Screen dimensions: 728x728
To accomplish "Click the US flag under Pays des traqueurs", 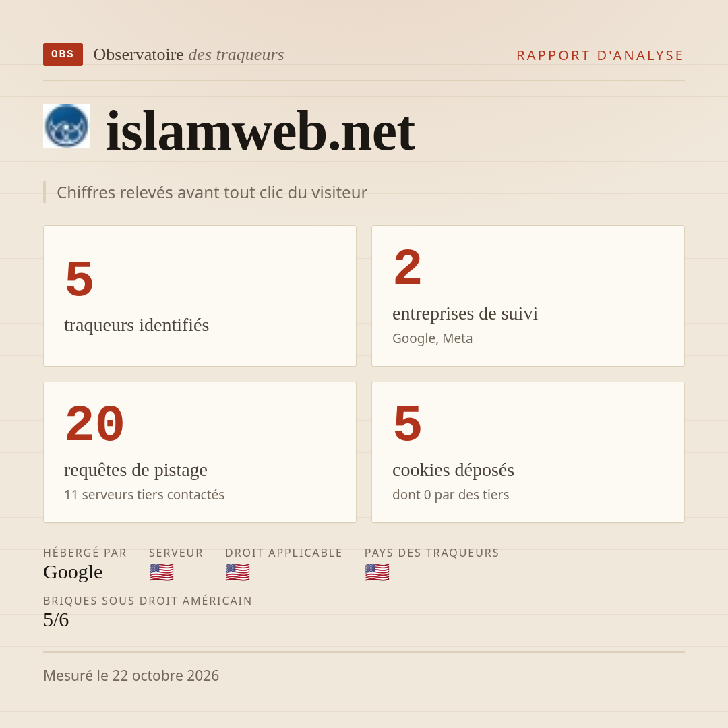I will [377, 572].
